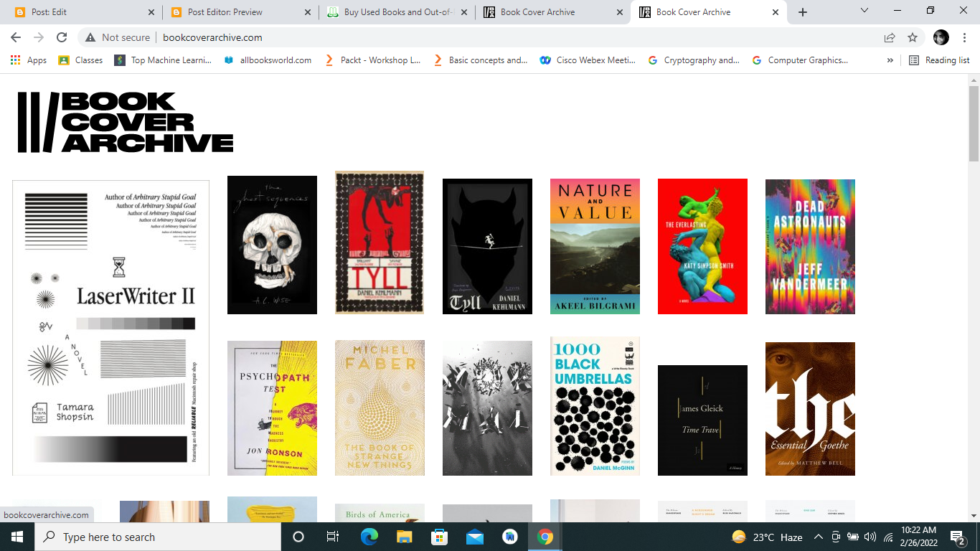Open the gray shattered-letters book cover
This screenshot has height=551, width=980.
[x=487, y=408]
